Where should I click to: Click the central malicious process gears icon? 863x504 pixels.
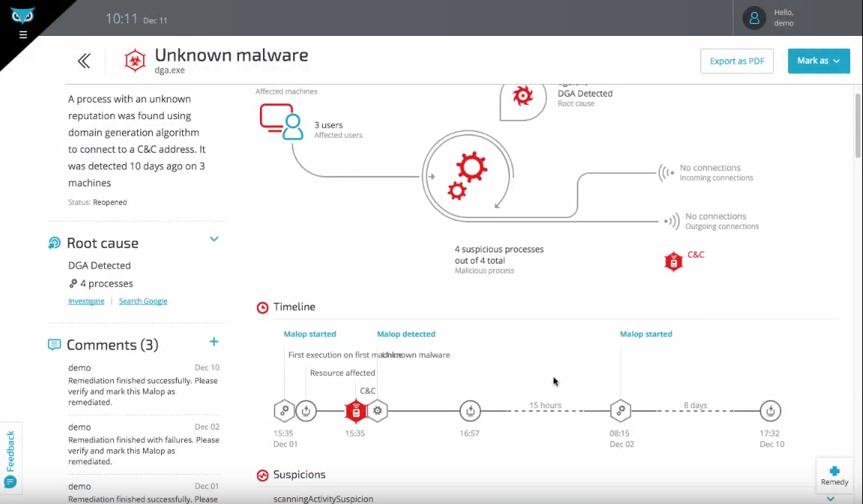467,176
